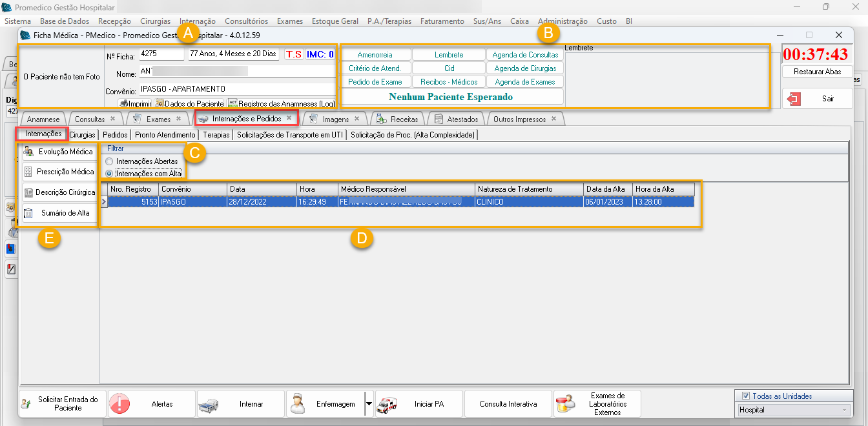Open Descrição Cirúrgica side button
Image resolution: width=868 pixels, height=426 pixels.
(x=59, y=192)
